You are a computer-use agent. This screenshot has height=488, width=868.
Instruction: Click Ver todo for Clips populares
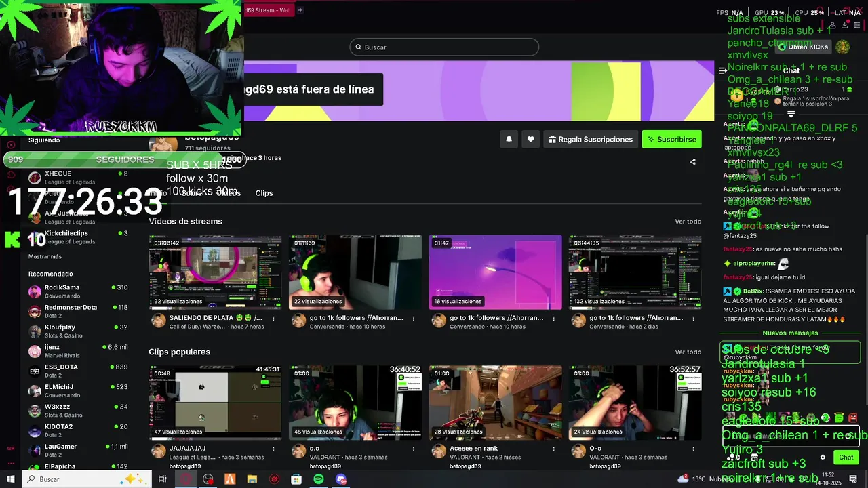(x=688, y=352)
